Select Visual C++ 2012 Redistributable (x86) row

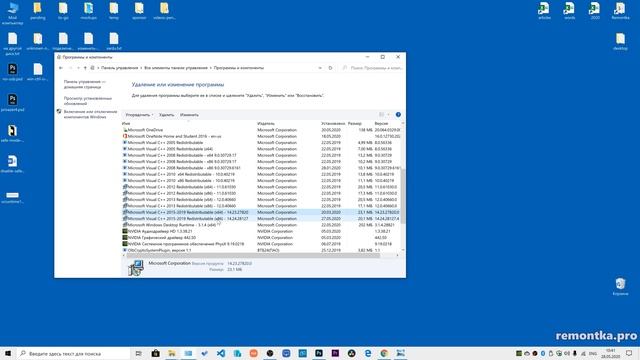[261, 193]
